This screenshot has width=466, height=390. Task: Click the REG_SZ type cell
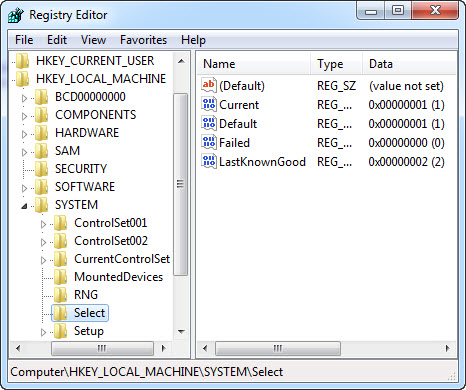(337, 86)
